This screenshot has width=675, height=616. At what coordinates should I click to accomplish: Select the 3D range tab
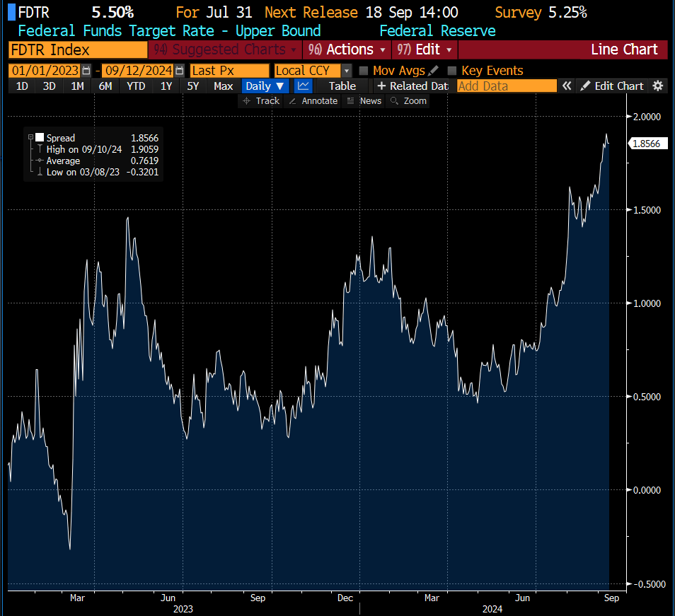(49, 86)
